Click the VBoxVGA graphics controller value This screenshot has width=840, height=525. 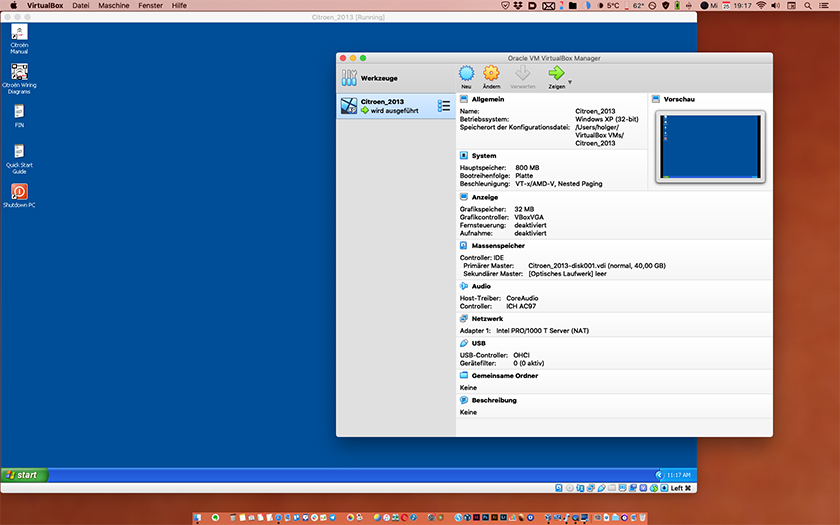pyautogui.click(x=529, y=218)
